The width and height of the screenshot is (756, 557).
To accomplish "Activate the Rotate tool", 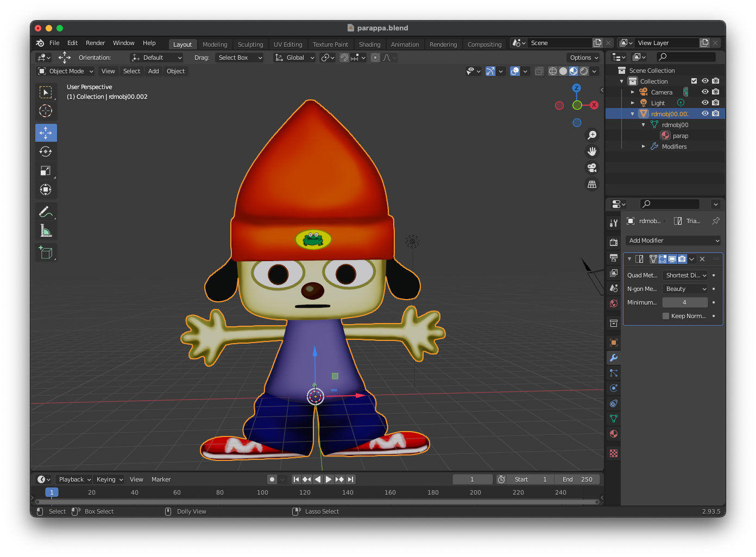I will [x=46, y=151].
